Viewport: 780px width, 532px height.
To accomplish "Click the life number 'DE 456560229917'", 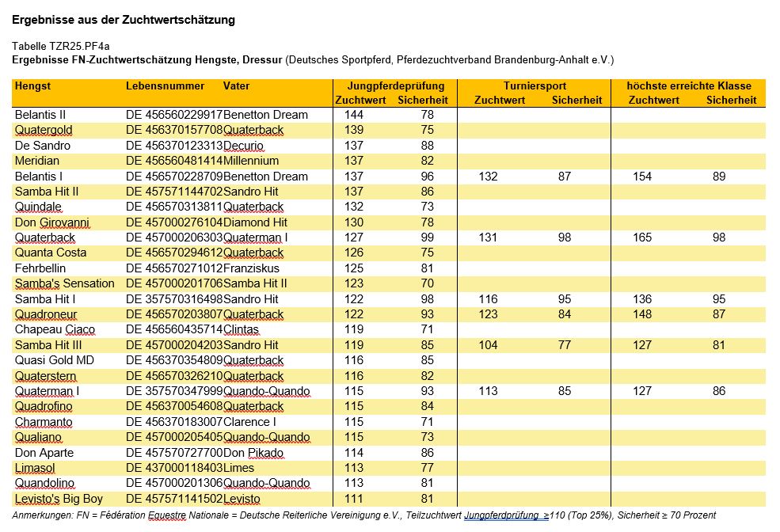I will pos(174,115).
